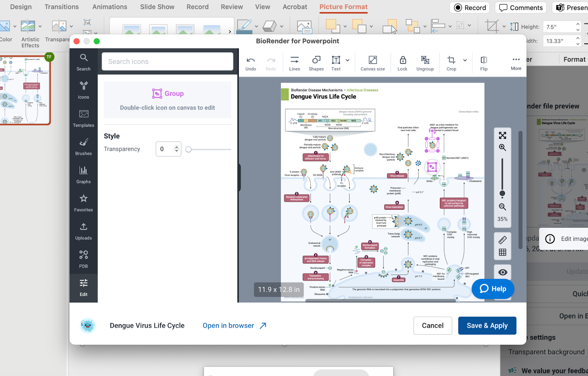Viewport: 588px width, 376px height.
Task: Open the Lines tool
Action: tap(294, 62)
